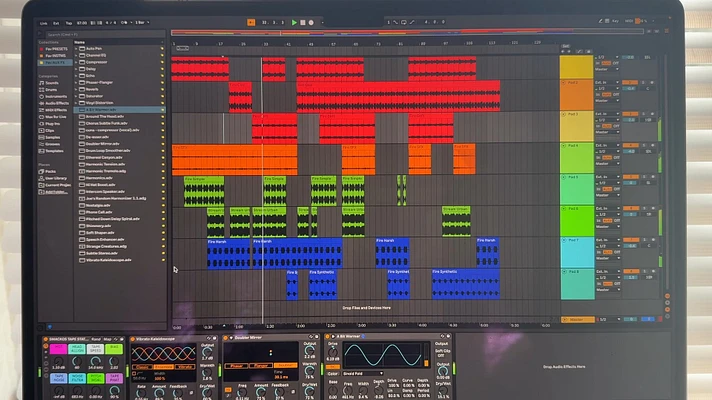Toggle the Key mapping mode
The image size is (712, 400).
615,21
